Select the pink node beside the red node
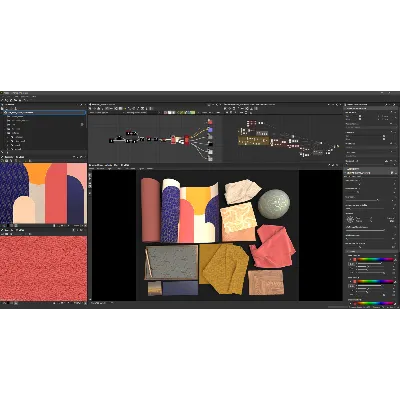Image resolution: width=400 pixels, height=400 pixels. tap(174, 139)
